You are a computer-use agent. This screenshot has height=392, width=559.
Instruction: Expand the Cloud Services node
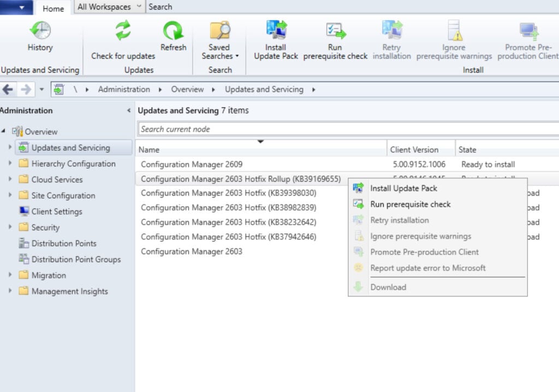(10, 179)
